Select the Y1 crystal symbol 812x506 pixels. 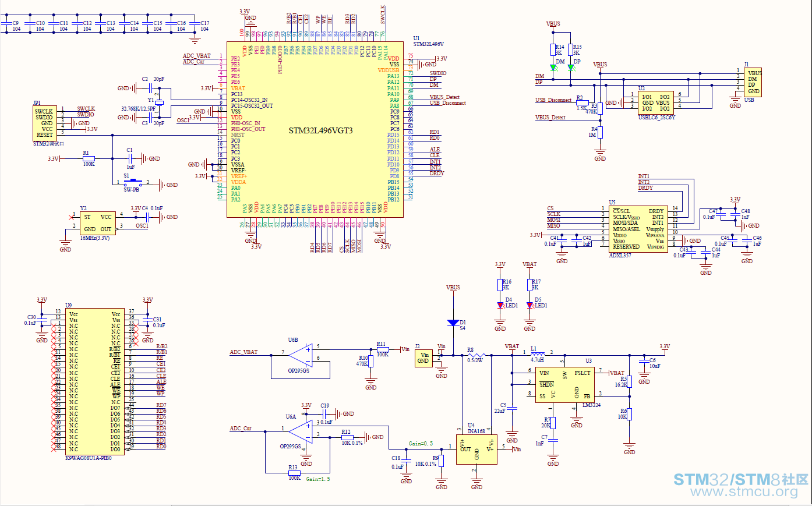(x=158, y=102)
